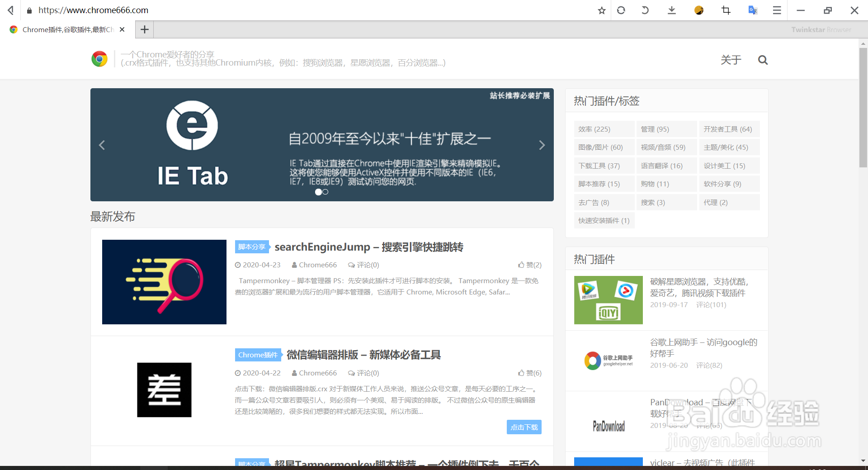Viewport: 868px width, 470px height.
Task: Open 评论(82) under 谷歌上网助手
Action: [x=709, y=365]
